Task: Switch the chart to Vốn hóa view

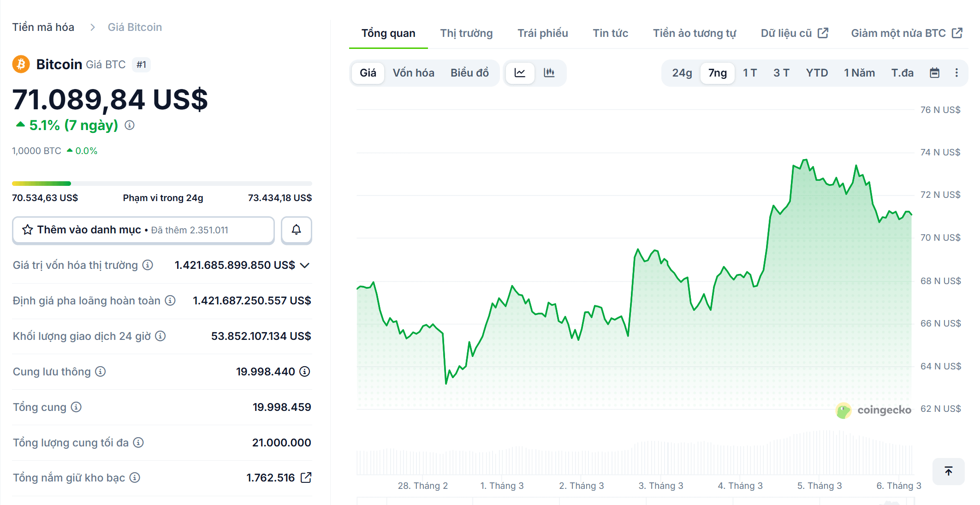Action: [x=413, y=72]
